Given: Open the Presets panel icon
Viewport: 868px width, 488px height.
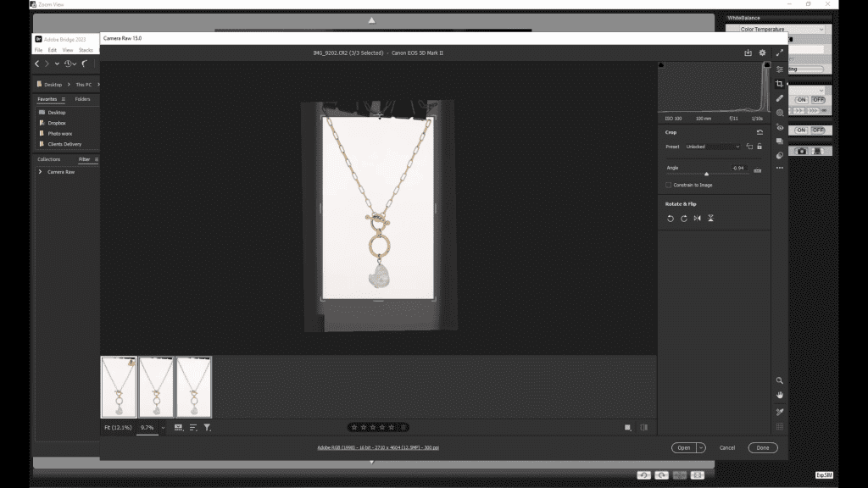Looking at the screenshot, I should tap(780, 156).
